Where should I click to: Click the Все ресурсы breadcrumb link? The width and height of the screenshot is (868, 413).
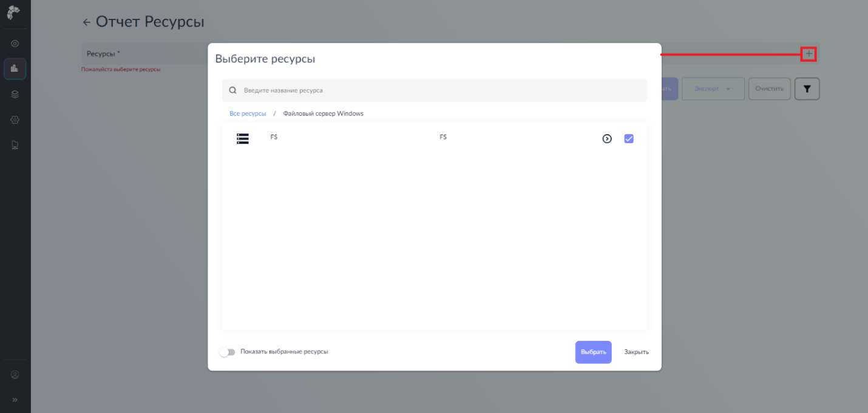pos(248,113)
